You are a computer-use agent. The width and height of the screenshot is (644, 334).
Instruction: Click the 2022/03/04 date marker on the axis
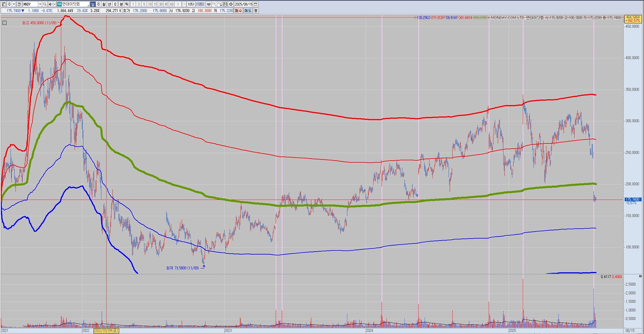coord(106,330)
